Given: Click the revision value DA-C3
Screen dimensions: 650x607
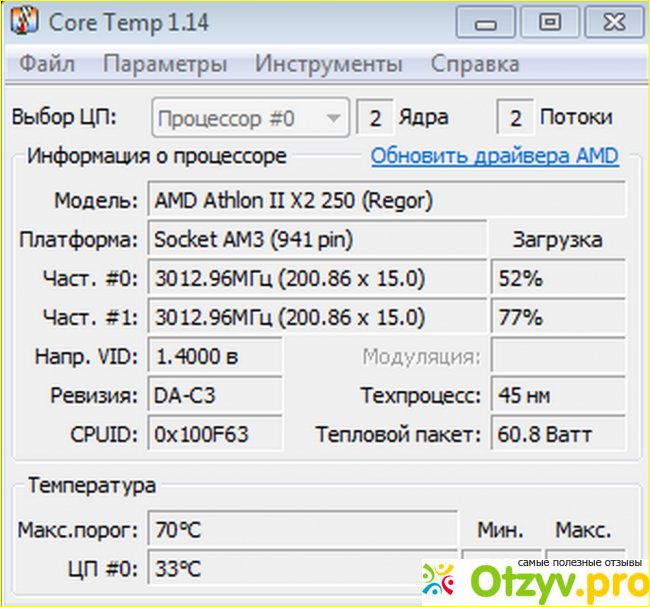Looking at the screenshot, I should 215,395.
